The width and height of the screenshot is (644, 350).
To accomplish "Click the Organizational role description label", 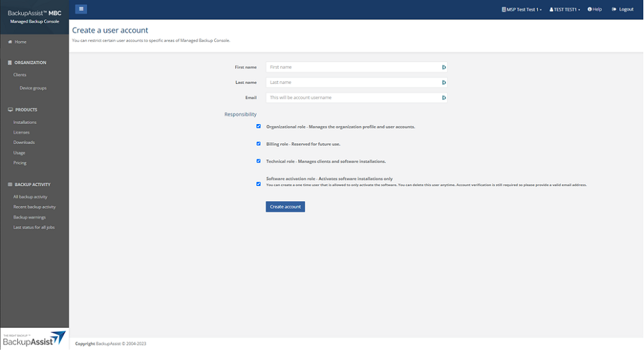I will tap(340, 127).
